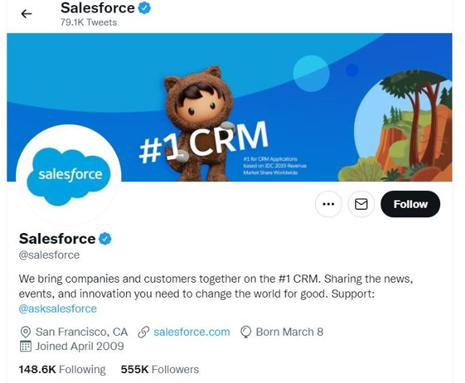
Task: Open the #1 CRM banner image
Action: pos(229,107)
